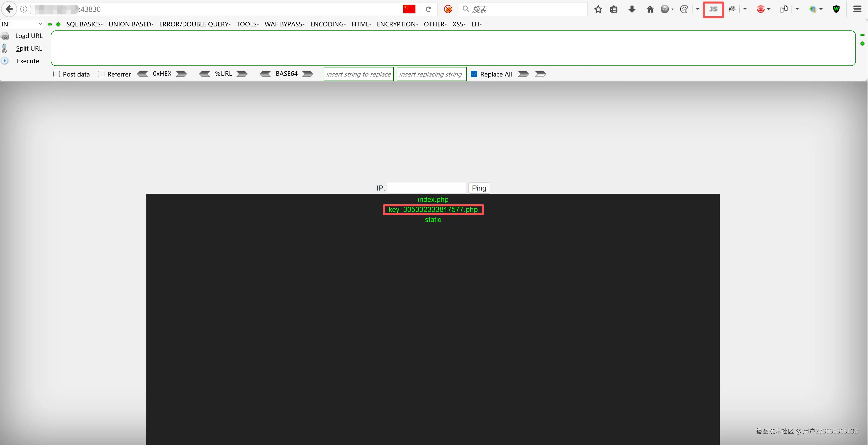Click the Split URL scissors icon

(5, 48)
